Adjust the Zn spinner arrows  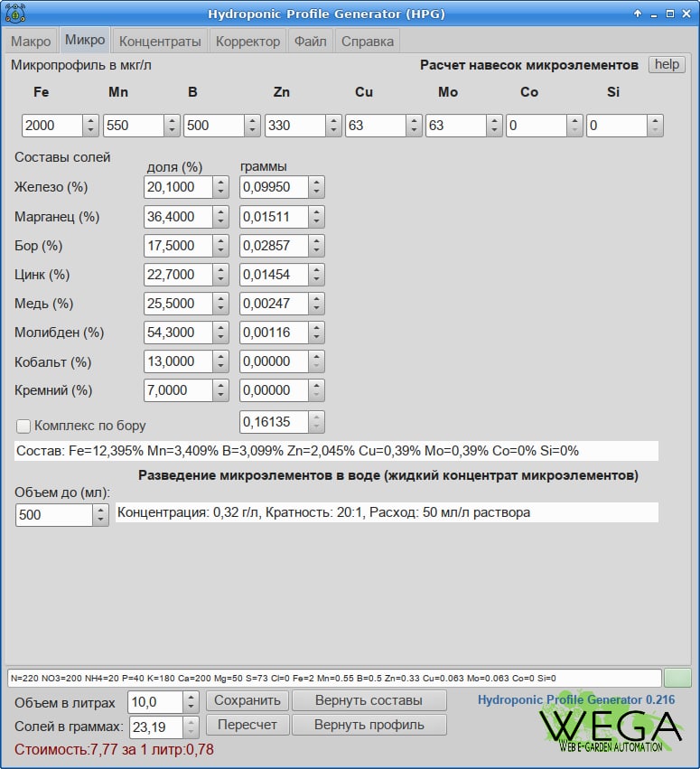pyautogui.click(x=334, y=126)
